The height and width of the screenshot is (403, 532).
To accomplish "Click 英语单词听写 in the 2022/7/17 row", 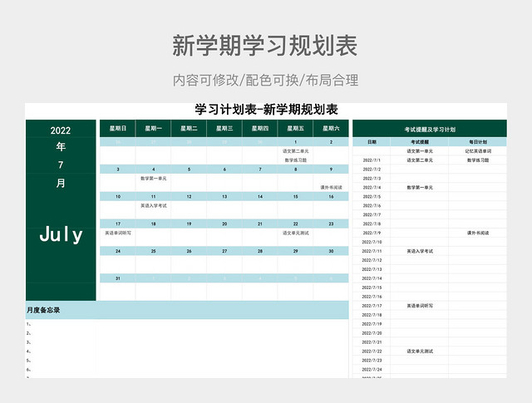I will 420,306.
